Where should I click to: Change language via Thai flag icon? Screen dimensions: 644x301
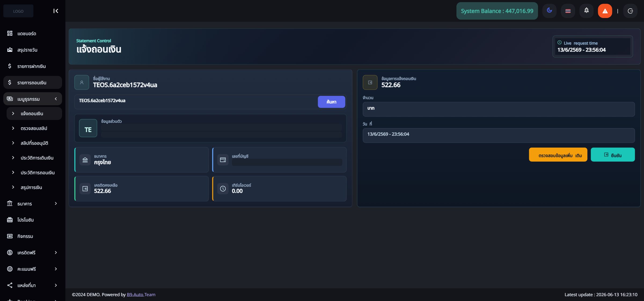pyautogui.click(x=568, y=11)
